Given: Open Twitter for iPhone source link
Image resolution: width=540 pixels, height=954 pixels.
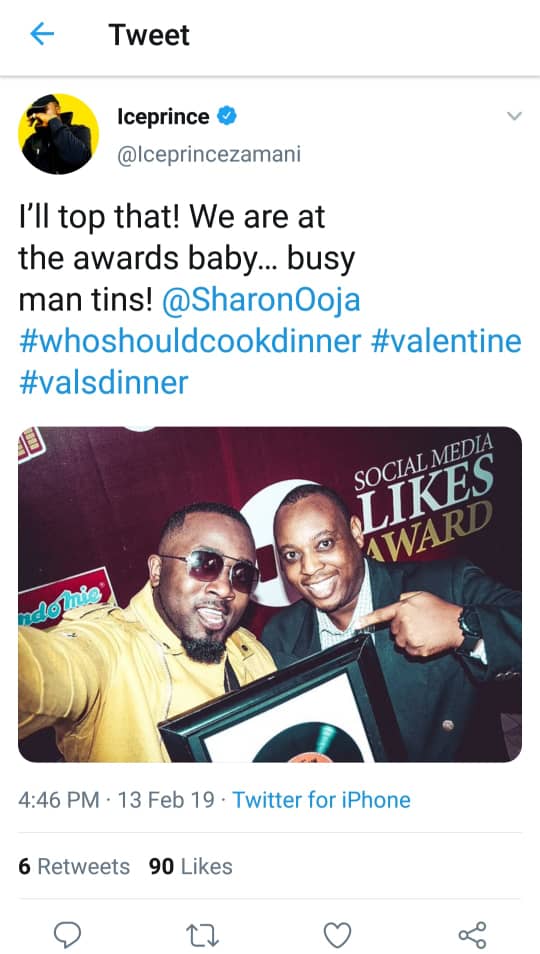Looking at the screenshot, I should [x=321, y=799].
